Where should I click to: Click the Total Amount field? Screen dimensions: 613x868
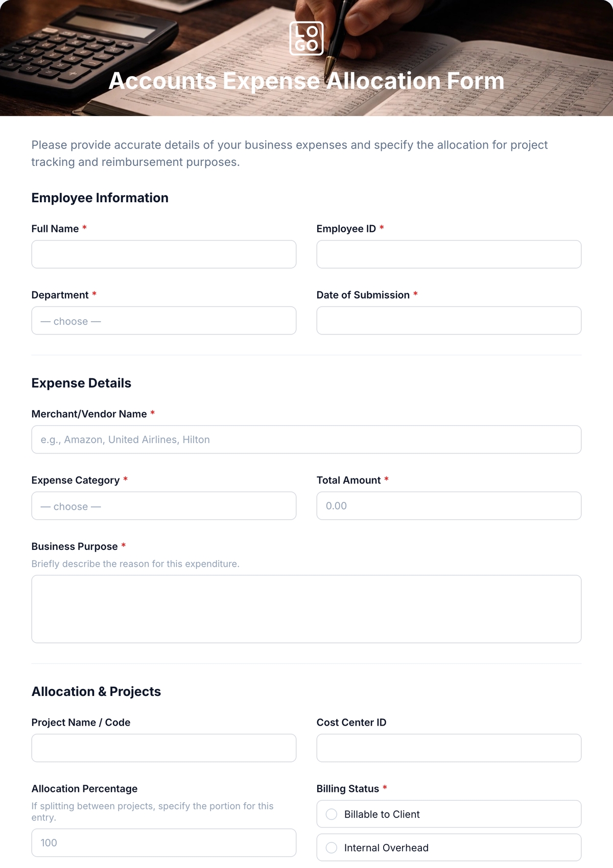click(449, 506)
